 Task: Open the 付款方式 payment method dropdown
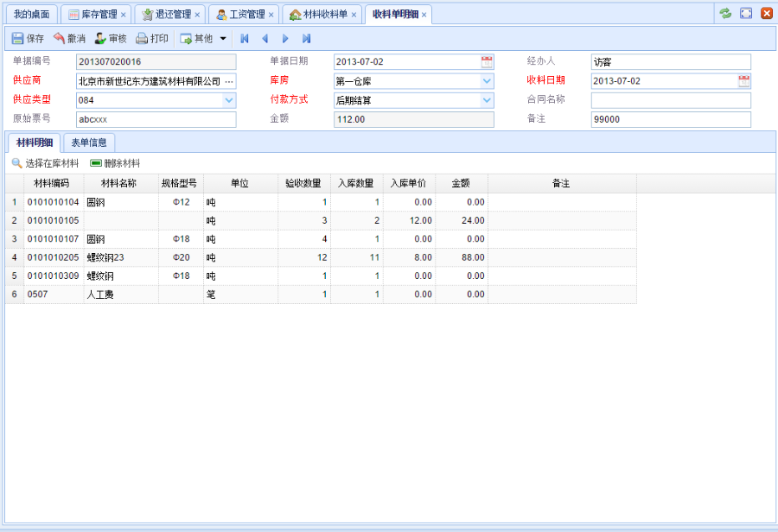(486, 101)
